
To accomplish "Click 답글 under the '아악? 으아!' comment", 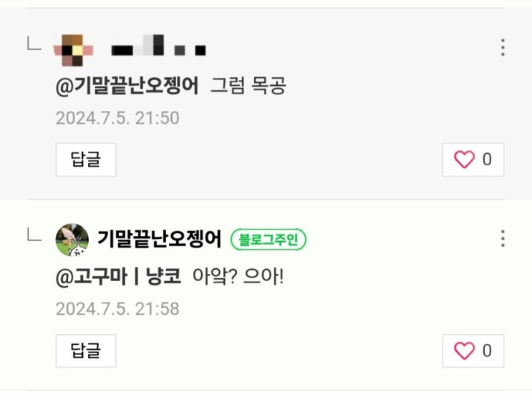I will pyautogui.click(x=86, y=350).
